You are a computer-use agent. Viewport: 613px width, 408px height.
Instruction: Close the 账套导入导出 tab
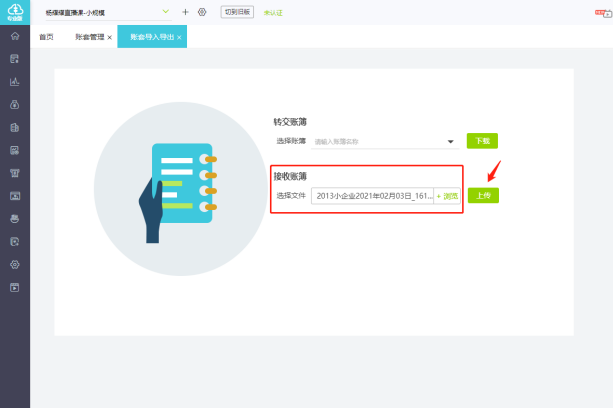tap(179, 38)
